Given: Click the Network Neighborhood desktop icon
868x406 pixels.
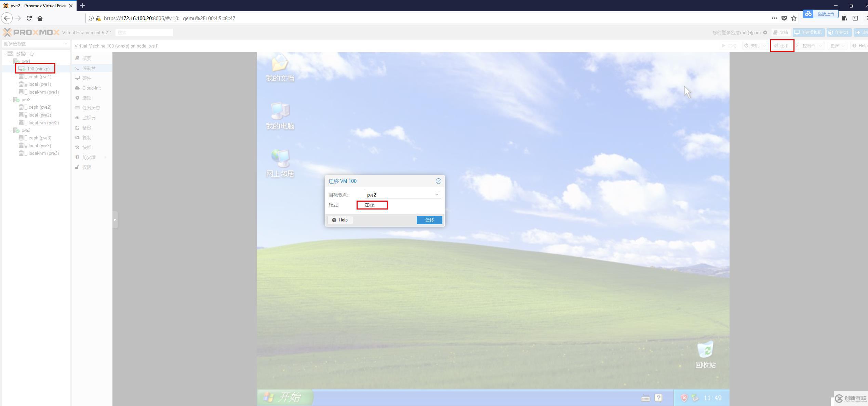Looking at the screenshot, I should [x=280, y=159].
